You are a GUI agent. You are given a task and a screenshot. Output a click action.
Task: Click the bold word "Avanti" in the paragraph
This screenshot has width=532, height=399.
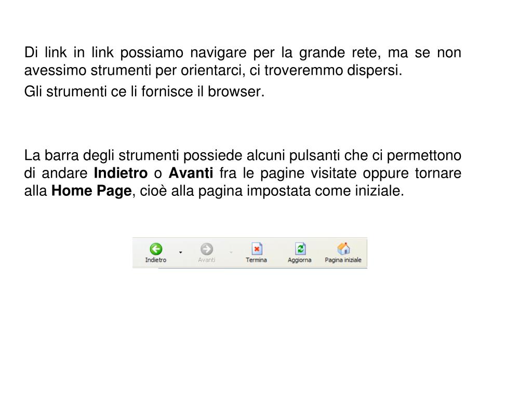click(x=191, y=173)
